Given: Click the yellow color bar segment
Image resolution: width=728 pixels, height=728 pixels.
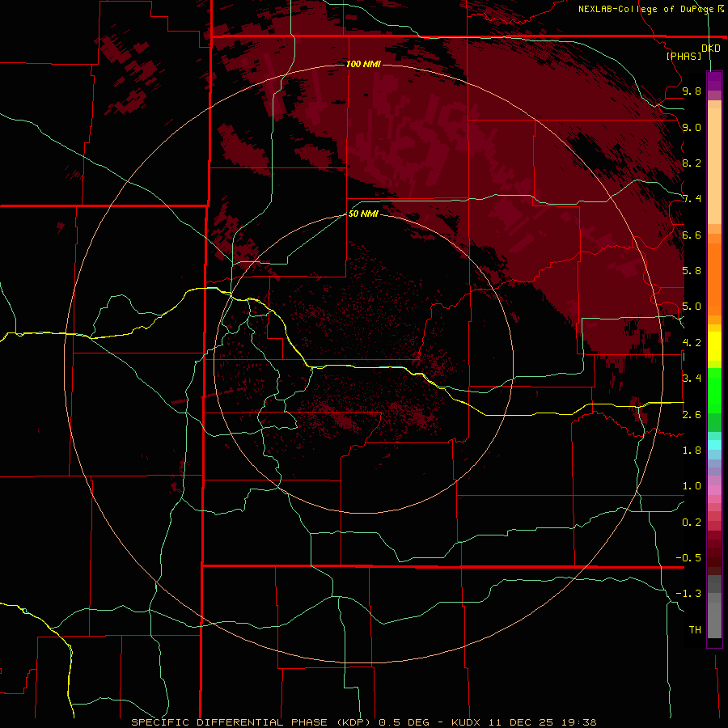Looking at the screenshot, I should (714, 346).
